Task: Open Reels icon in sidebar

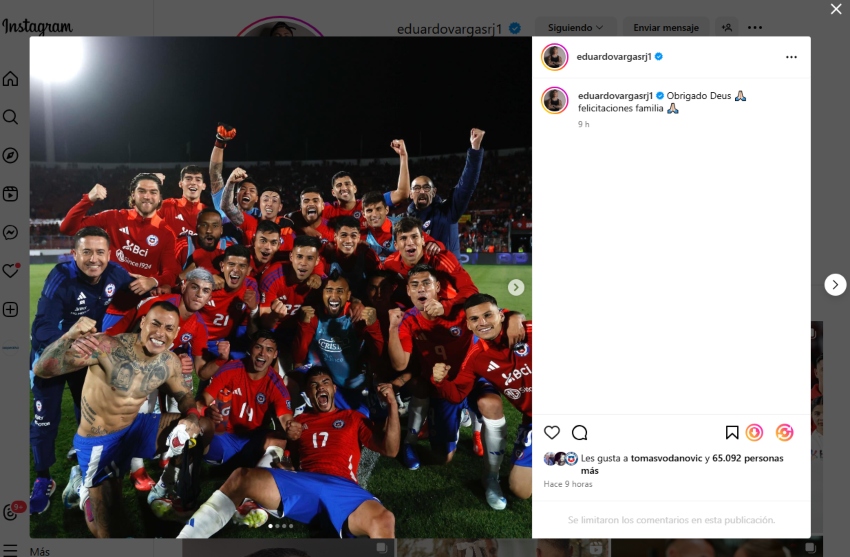Action: 10,194
